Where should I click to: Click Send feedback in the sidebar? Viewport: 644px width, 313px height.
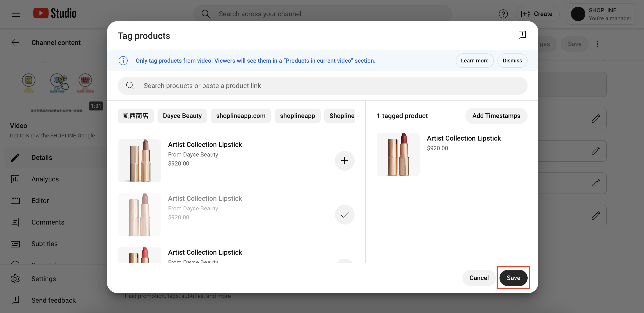coord(56,300)
